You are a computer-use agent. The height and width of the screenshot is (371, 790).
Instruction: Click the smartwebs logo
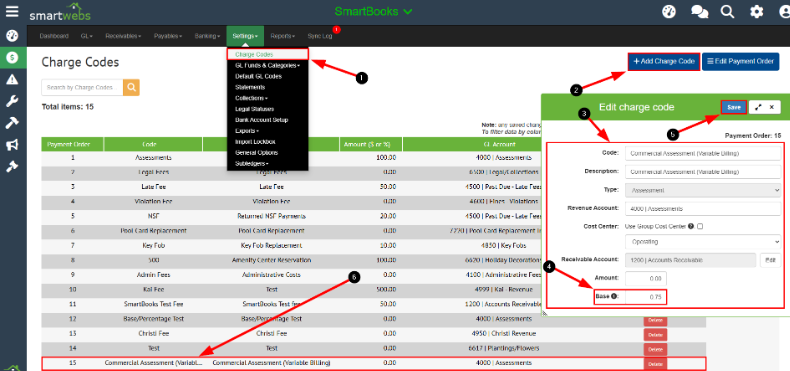click(x=59, y=12)
